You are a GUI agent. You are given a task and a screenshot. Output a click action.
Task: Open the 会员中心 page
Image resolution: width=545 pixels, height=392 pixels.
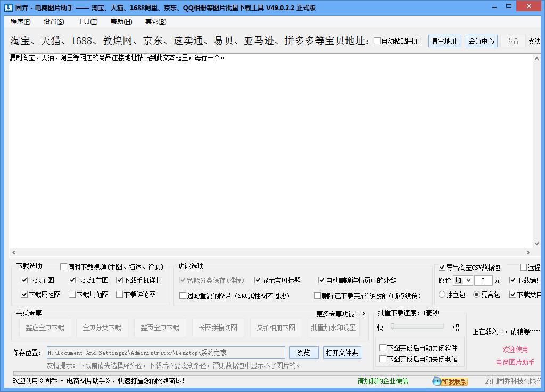click(x=481, y=40)
